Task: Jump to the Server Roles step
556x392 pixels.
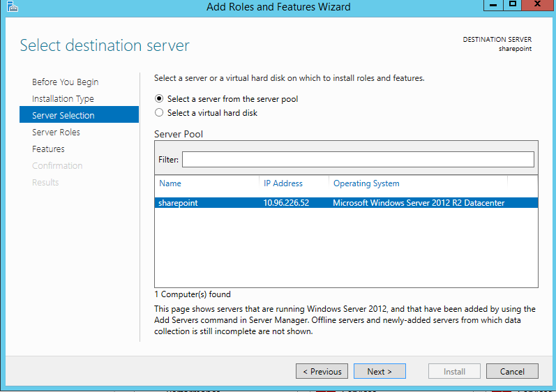Action: 56,133
